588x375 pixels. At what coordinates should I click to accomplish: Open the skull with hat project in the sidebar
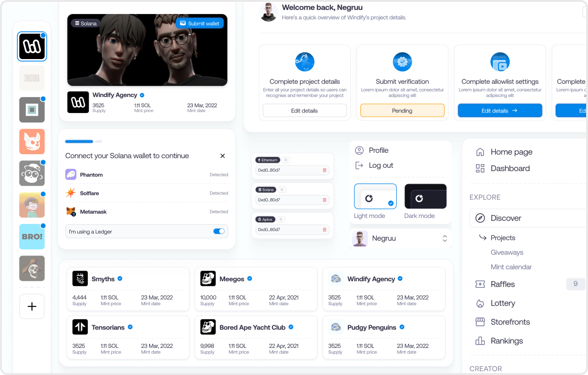32,268
